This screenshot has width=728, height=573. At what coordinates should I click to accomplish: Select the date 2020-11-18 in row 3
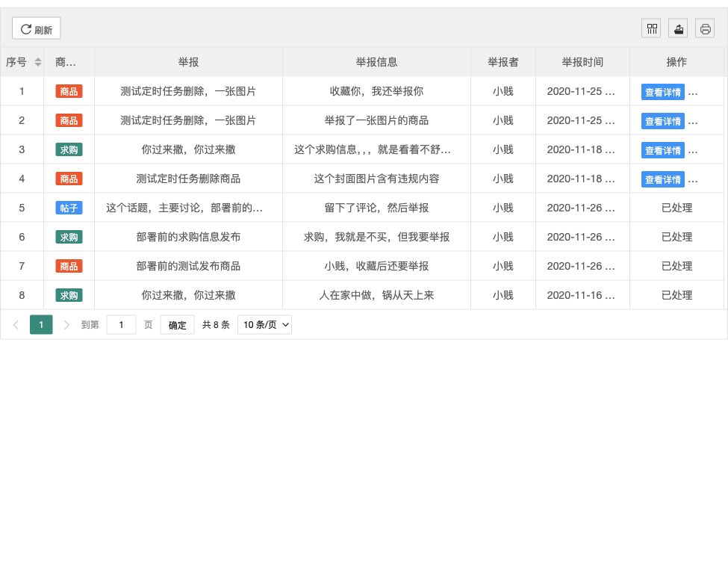click(x=581, y=149)
